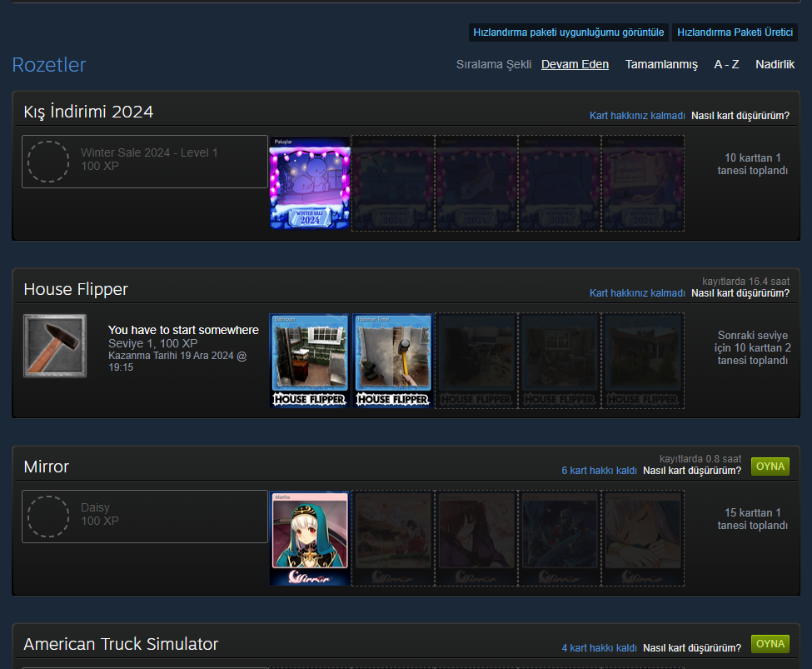Click the empty Winter Sale 2024 badge circle
This screenshot has height=669, width=812.
point(48,162)
